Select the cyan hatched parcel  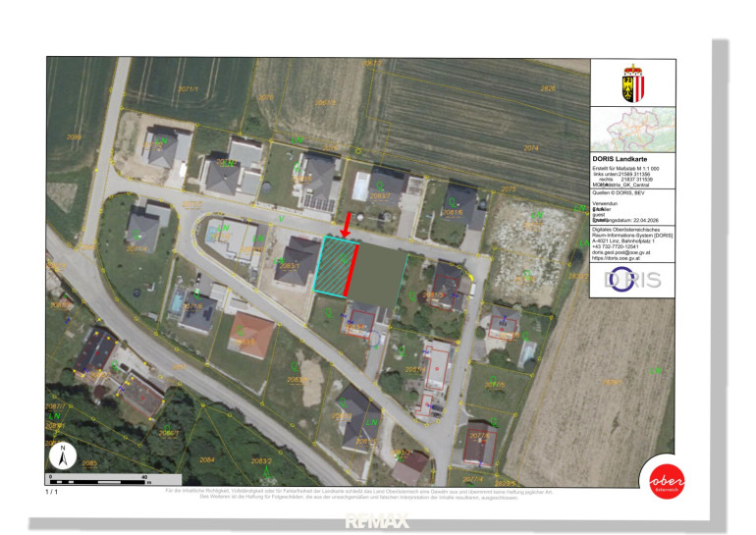(331, 266)
